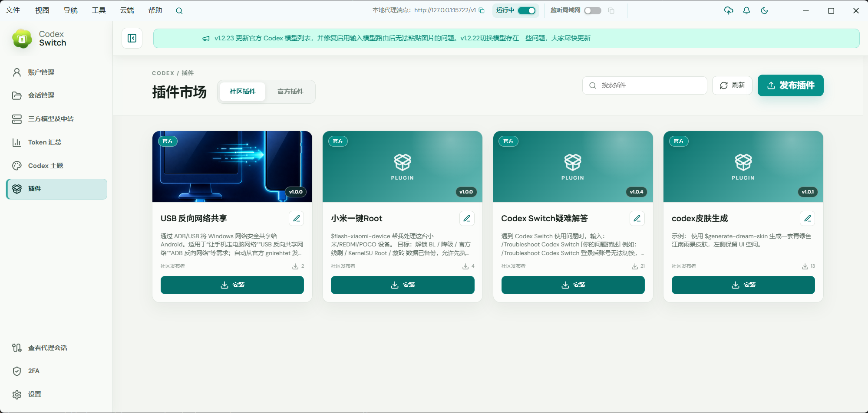Click the copy icon next to 监听局域网

pos(611,10)
